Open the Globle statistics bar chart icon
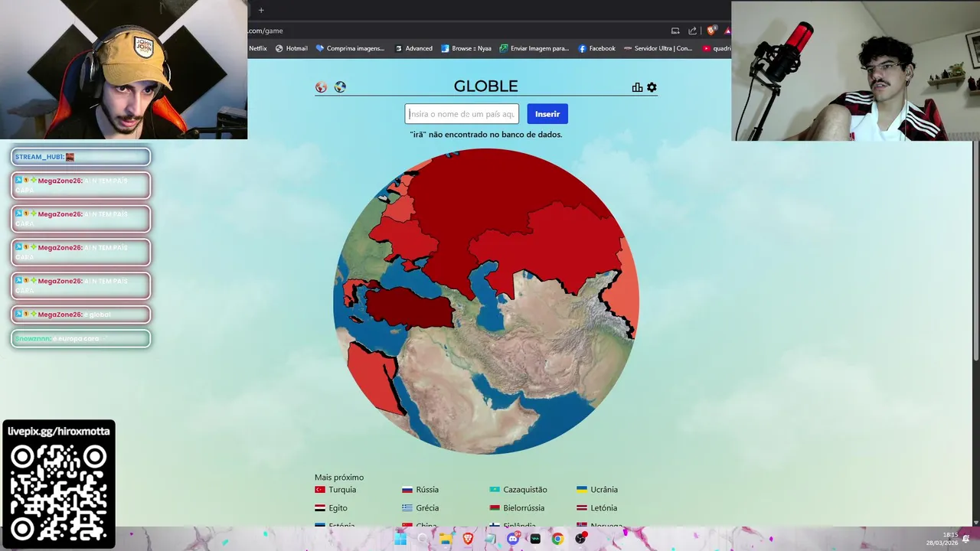The image size is (980, 551). point(637,87)
